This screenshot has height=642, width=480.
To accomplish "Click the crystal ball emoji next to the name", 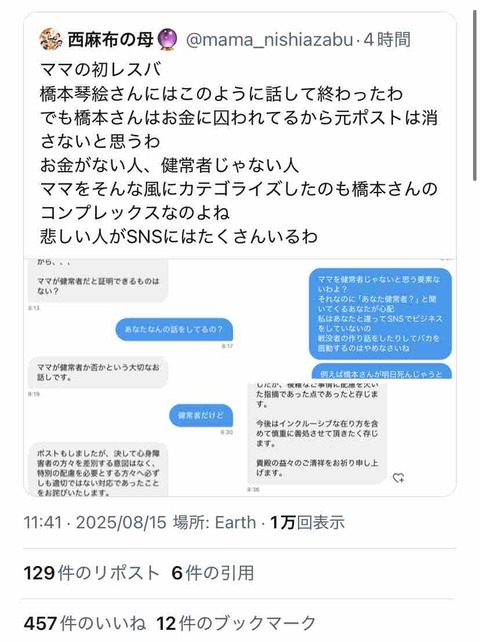I will 167,39.
